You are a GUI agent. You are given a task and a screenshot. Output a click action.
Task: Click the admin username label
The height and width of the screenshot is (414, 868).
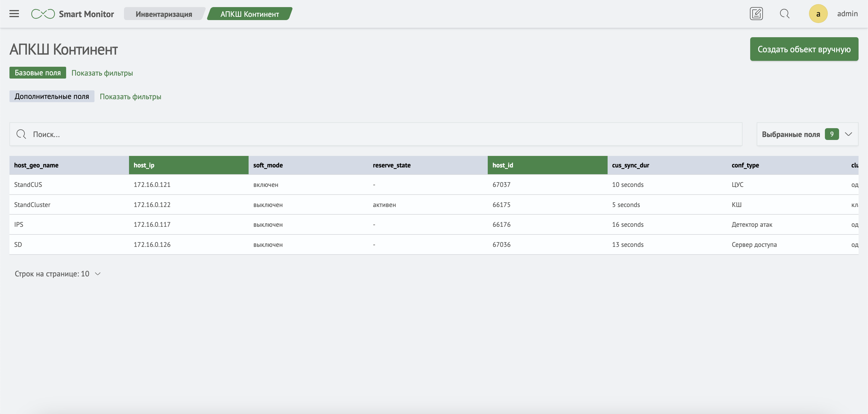pos(847,14)
